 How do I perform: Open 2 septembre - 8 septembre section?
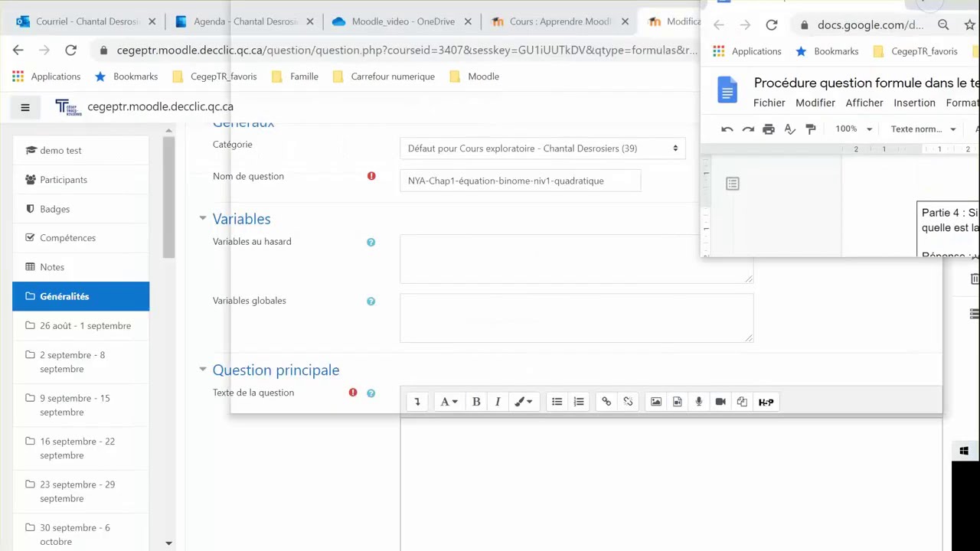(x=81, y=362)
